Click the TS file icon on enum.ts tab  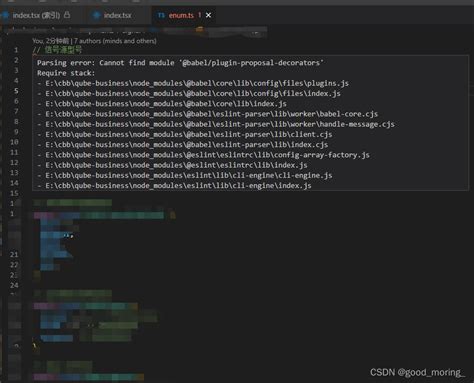pyautogui.click(x=161, y=15)
